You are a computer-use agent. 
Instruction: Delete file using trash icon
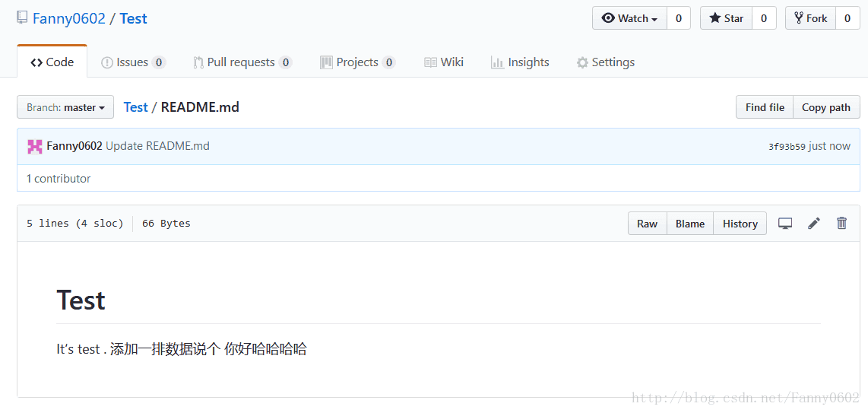pos(841,224)
